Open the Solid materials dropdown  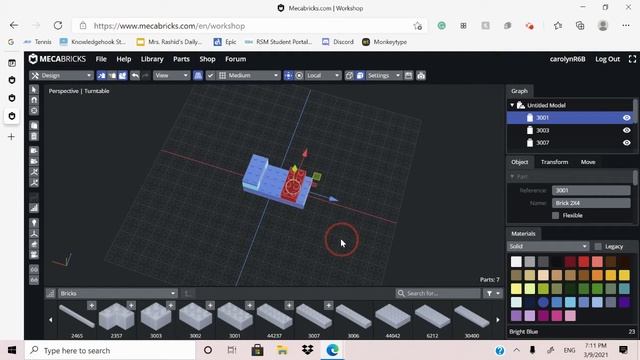pos(548,247)
